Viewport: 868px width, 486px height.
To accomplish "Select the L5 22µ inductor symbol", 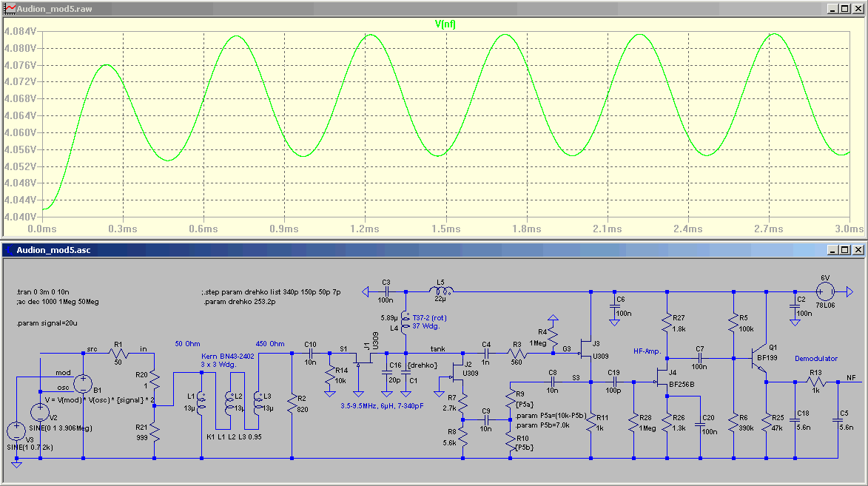I will tap(441, 291).
